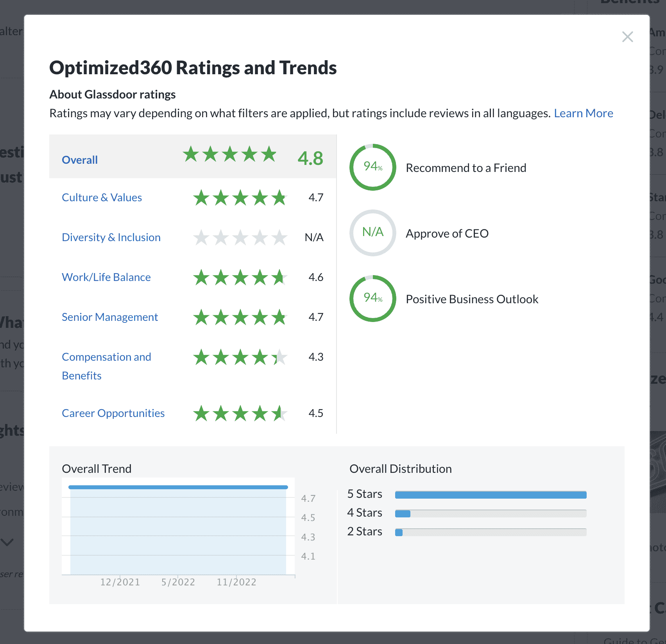This screenshot has height=644, width=666.
Task: Click the 2 Stars distribution bar
Action: click(x=491, y=532)
